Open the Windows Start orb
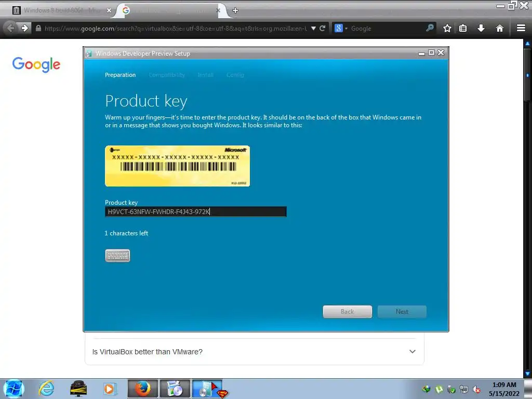Viewport: 532px width, 399px height. 14,389
